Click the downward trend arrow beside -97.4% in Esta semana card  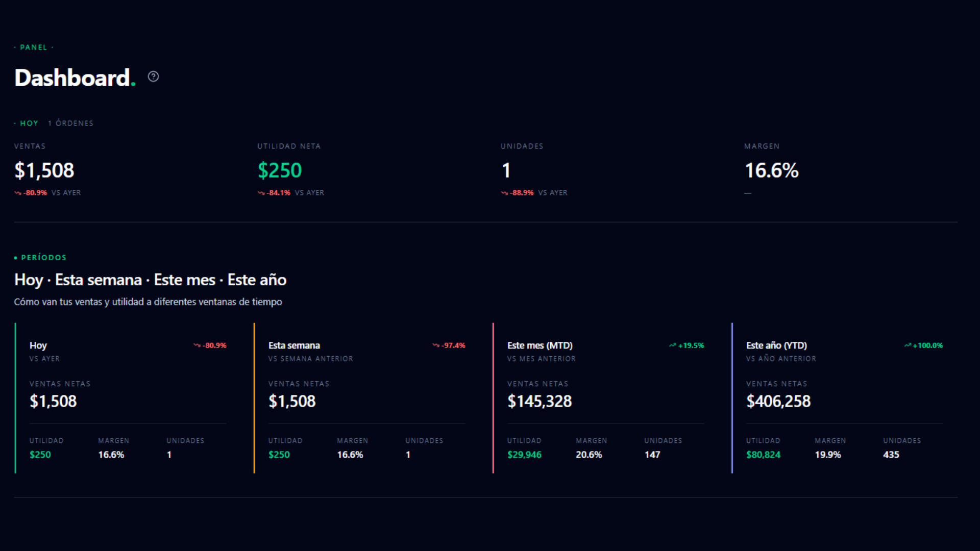435,345
